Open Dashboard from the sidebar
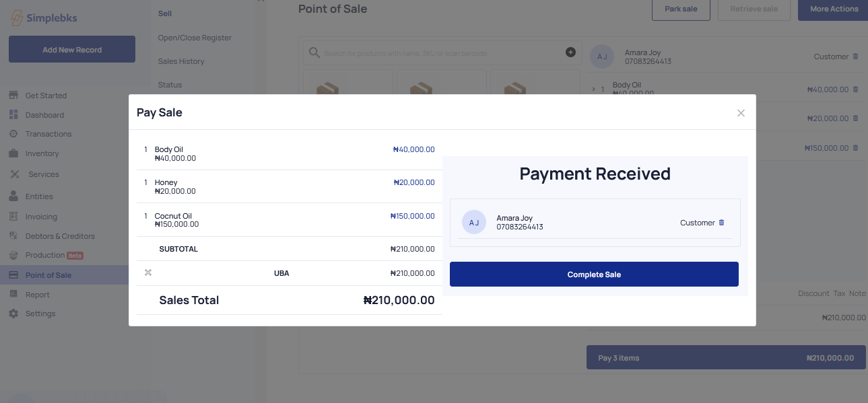868x403 pixels. (44, 115)
